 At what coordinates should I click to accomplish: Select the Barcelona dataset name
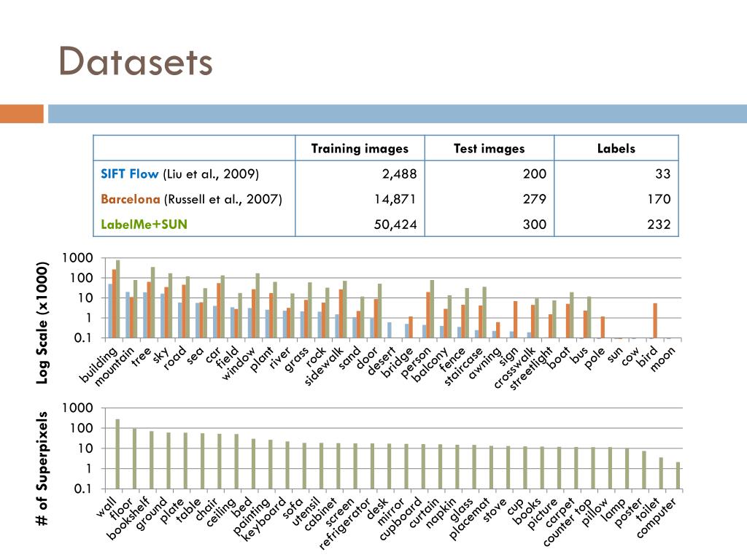(130, 199)
